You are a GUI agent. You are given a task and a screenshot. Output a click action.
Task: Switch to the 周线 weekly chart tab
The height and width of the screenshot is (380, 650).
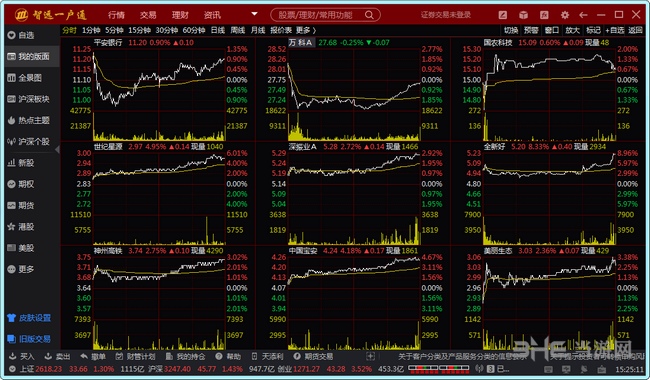pos(238,30)
